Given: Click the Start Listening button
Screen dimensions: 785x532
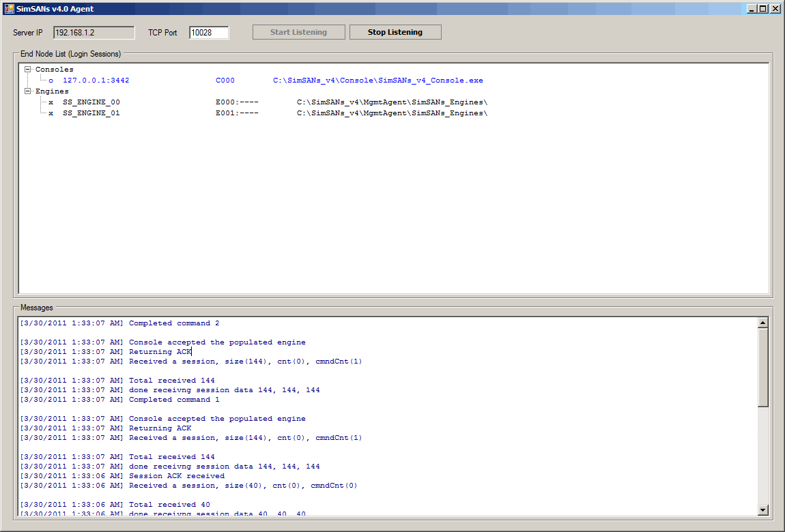Looking at the screenshot, I should [298, 32].
